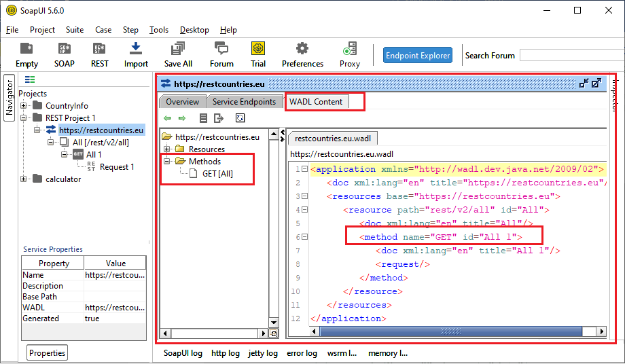625x364 pixels.
Task: Click the green list icon above Projects
Action: [30, 79]
